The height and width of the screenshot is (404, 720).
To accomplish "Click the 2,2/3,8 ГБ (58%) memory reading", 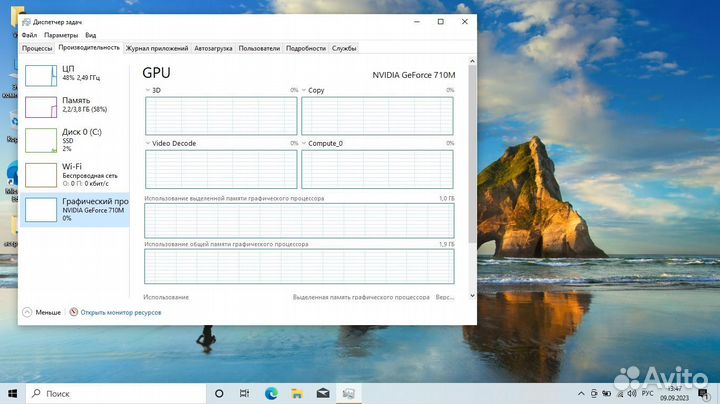I will 84,109.
